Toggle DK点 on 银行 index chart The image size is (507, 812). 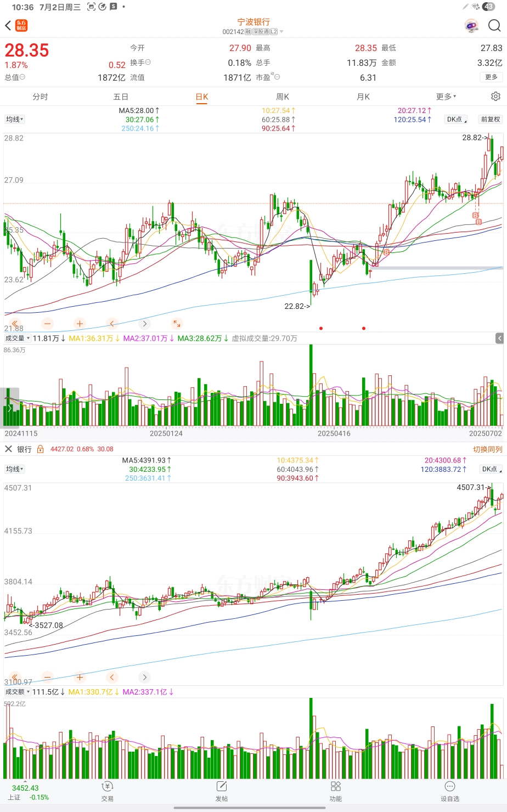point(491,469)
